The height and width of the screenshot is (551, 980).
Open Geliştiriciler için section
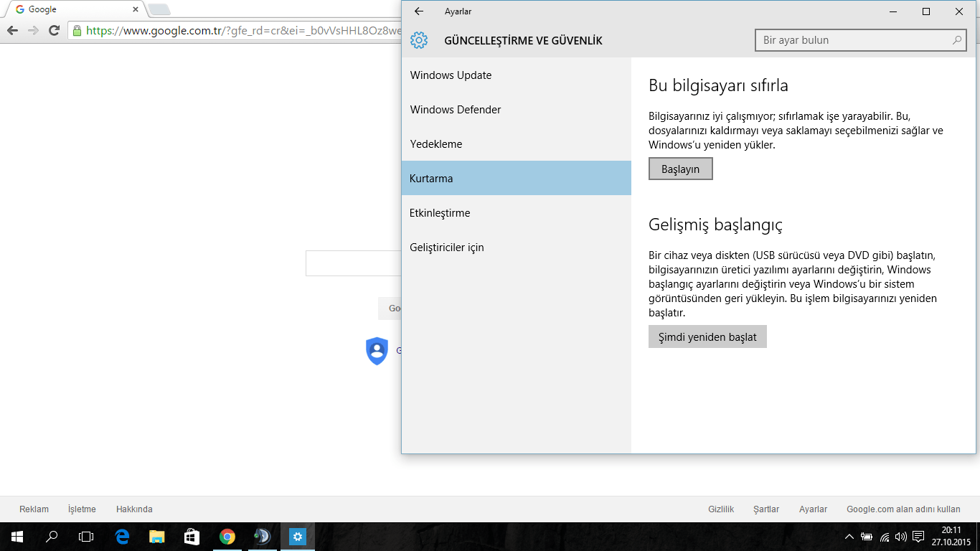coord(517,248)
